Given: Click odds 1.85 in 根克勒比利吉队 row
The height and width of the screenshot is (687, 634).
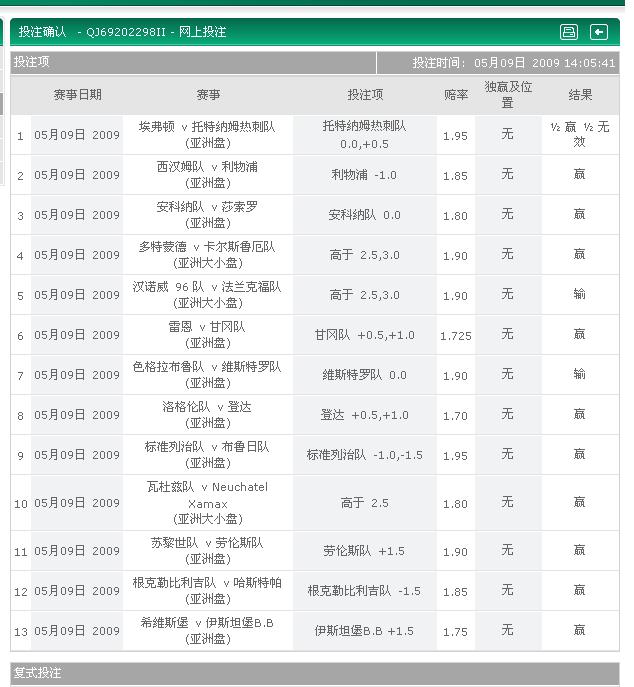Looking at the screenshot, I should point(455,592).
